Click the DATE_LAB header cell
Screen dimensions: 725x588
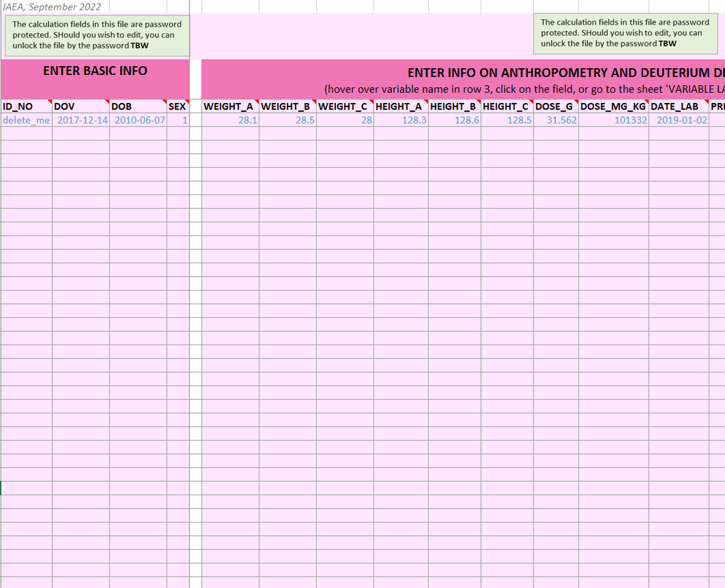(x=678, y=107)
